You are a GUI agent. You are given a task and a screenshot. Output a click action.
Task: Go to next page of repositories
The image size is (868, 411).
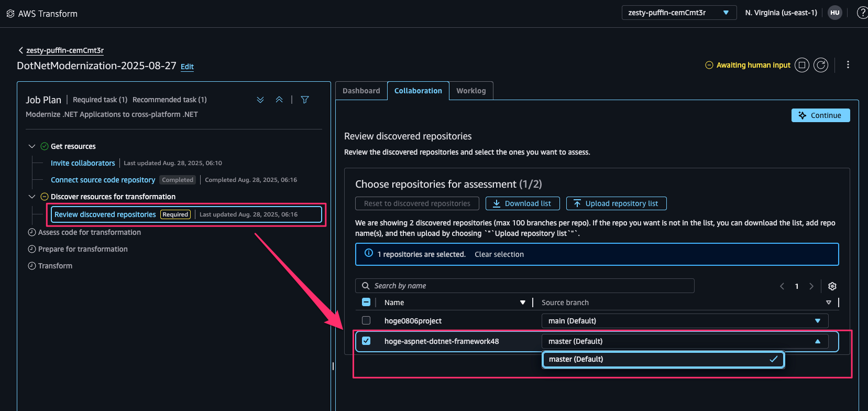pos(811,286)
